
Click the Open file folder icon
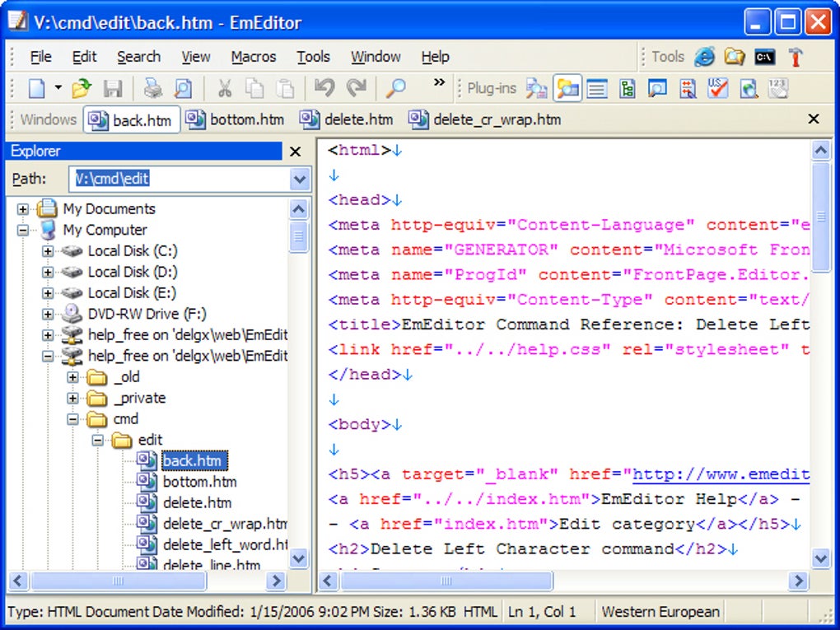tap(82, 88)
